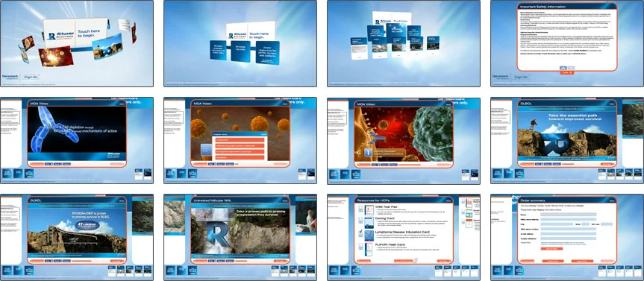
Task: Click Next Page on 'Take the essential path' DLBCL screen
Action: tap(607, 164)
